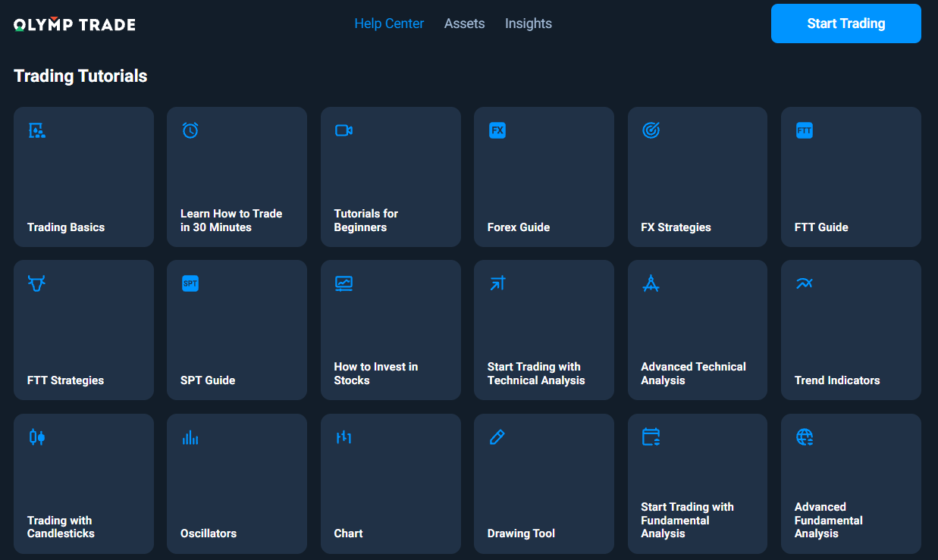The height and width of the screenshot is (560, 938).
Task: Click the target icon on FX Strategies card
Action: point(651,130)
